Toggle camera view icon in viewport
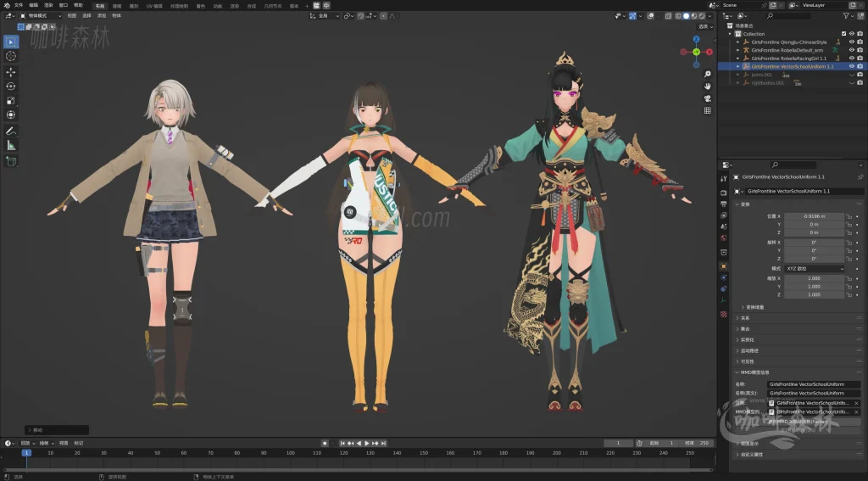Screen dimensions: 868x481 click(x=708, y=98)
